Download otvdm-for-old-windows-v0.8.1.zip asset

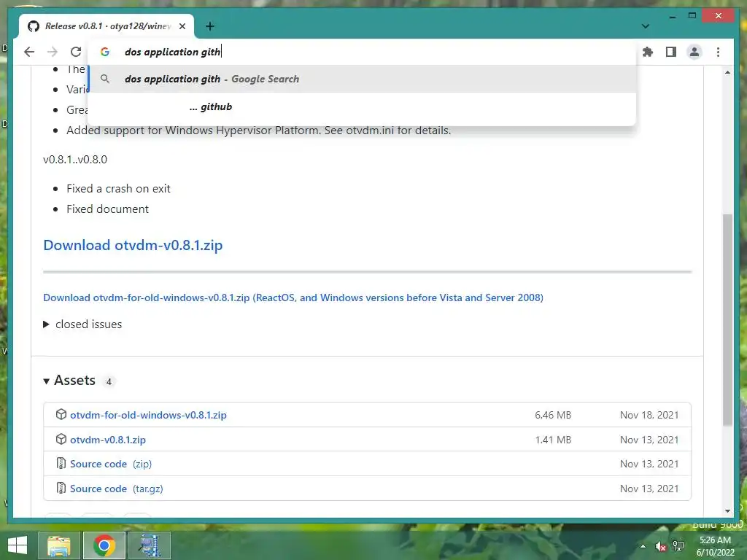[148, 415]
